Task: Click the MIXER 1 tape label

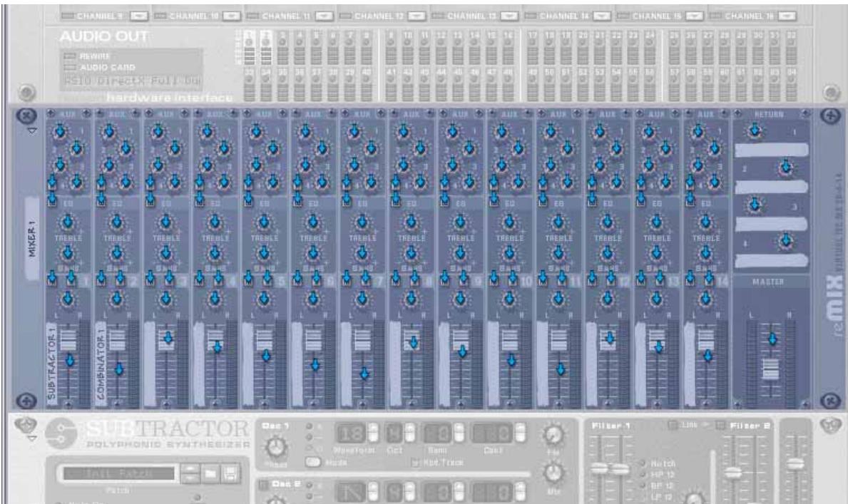Action: (x=31, y=239)
